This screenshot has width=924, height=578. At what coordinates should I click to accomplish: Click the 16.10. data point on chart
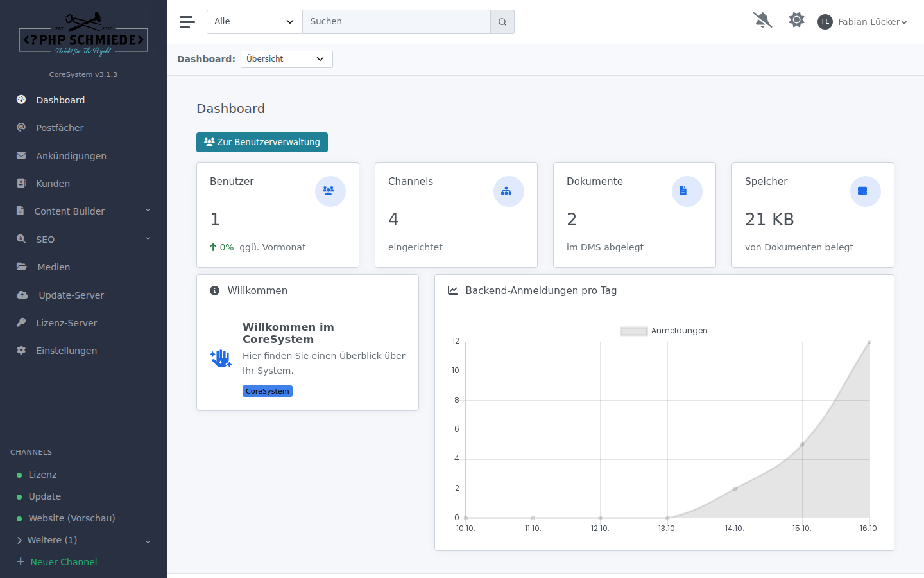tap(869, 342)
